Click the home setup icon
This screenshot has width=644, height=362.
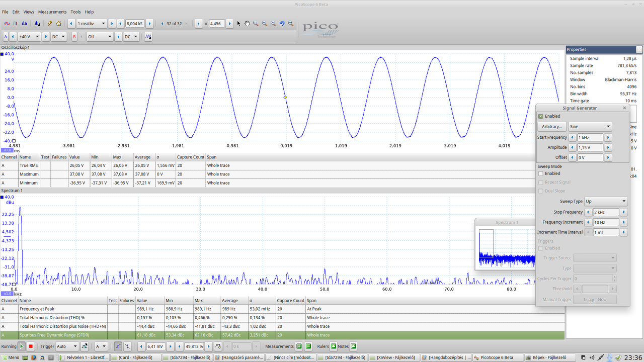pyautogui.click(x=58, y=24)
